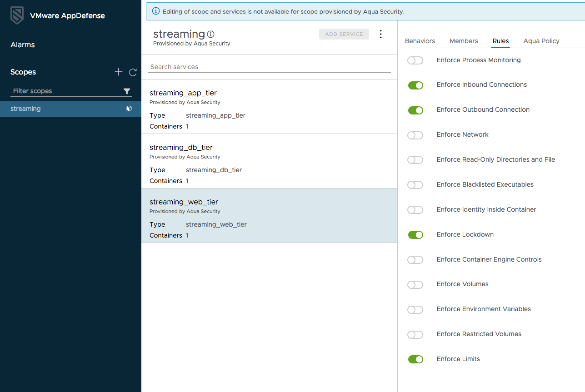Enable Enforce Read-Only Directories and File
Image resolution: width=585 pixels, height=392 pixels.
(x=415, y=160)
